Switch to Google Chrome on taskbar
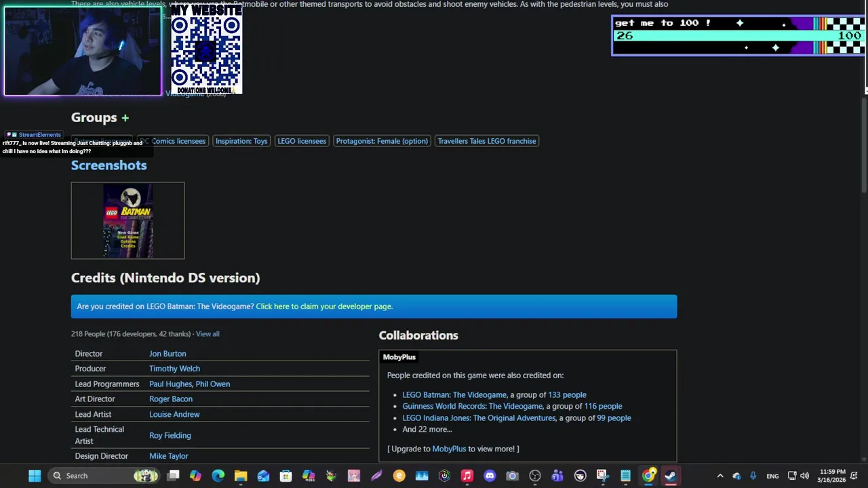 coord(648,476)
